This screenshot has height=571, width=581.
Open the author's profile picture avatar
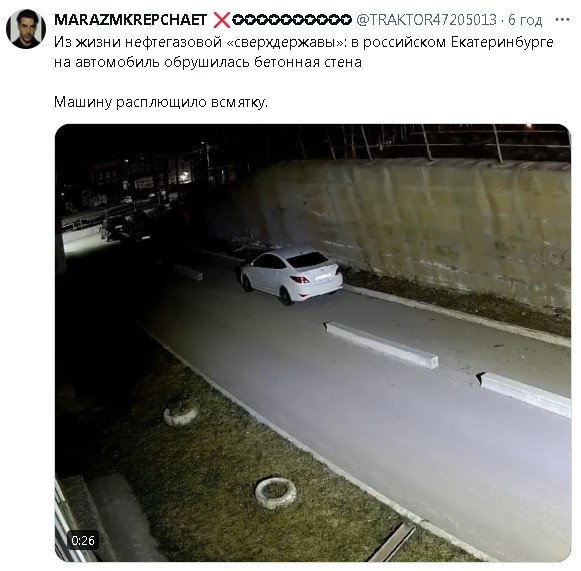pos(26,29)
